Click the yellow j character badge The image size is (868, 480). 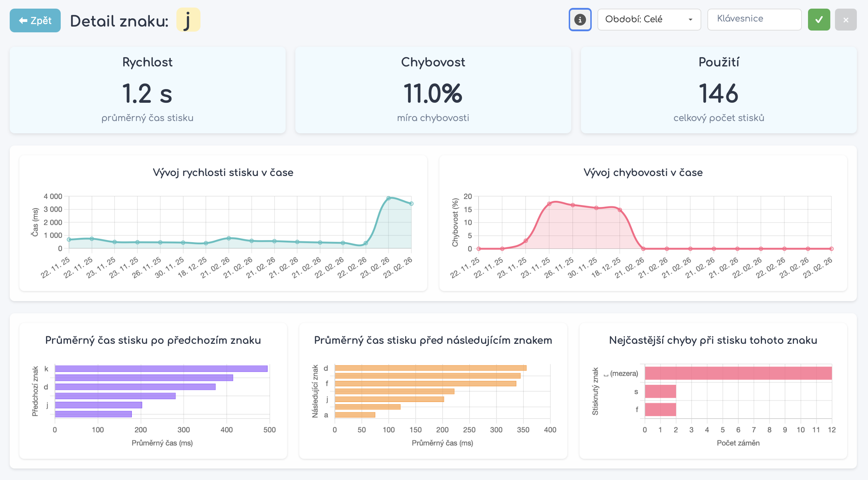click(188, 20)
